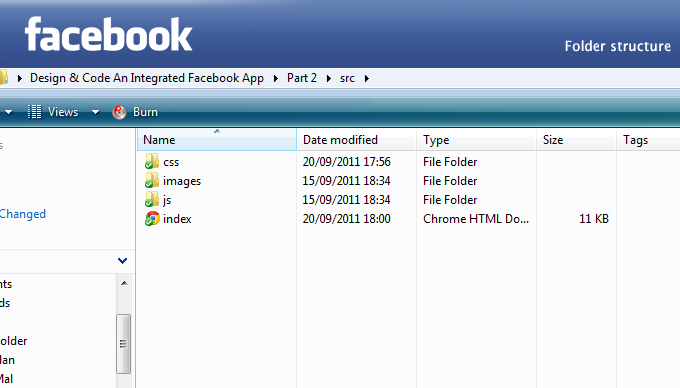Click the Burn disc icon
Viewport: 680px width, 388px height.
click(119, 112)
